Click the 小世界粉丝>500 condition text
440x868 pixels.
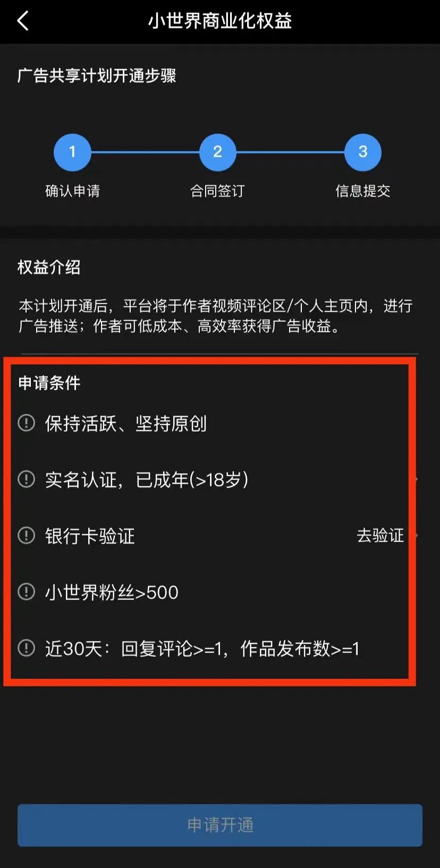112,592
